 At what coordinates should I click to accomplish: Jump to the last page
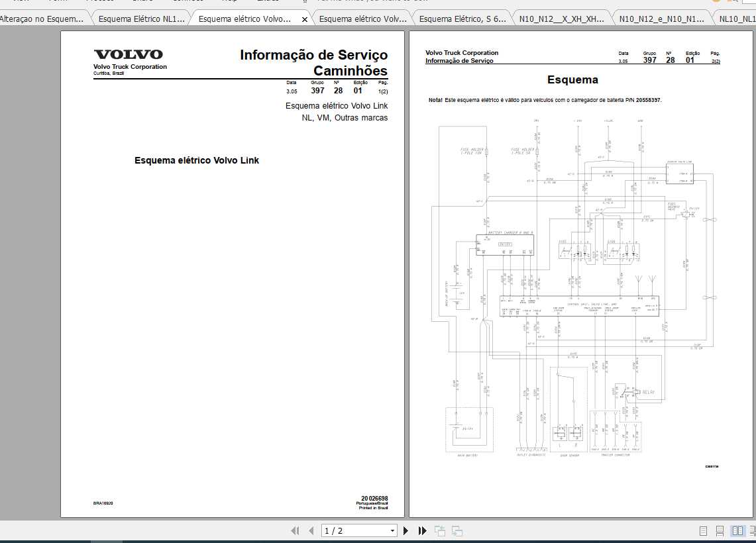[422, 530]
